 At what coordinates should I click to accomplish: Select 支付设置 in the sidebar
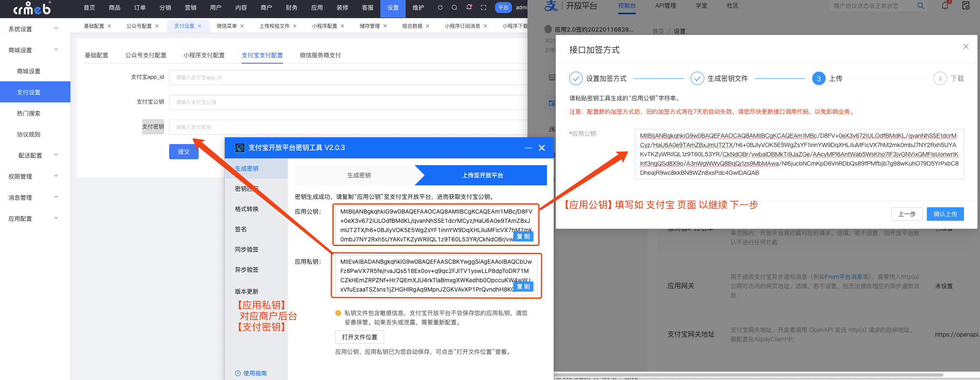pyautogui.click(x=35, y=92)
